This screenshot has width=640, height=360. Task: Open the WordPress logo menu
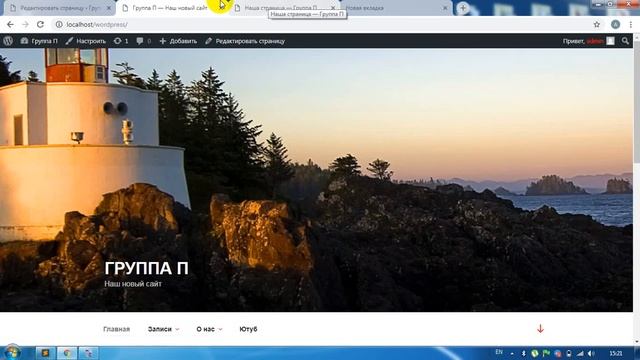tap(8, 41)
